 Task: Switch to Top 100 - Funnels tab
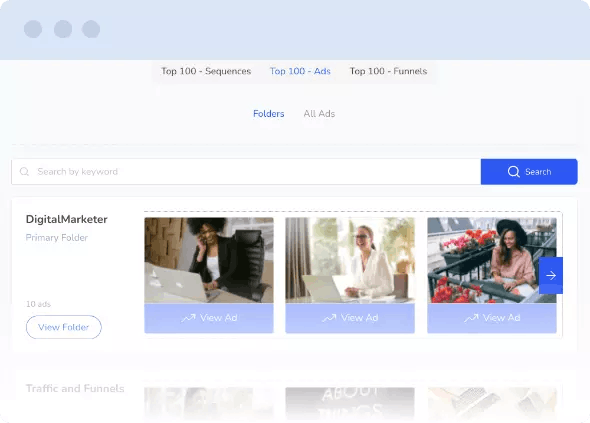coord(388,71)
